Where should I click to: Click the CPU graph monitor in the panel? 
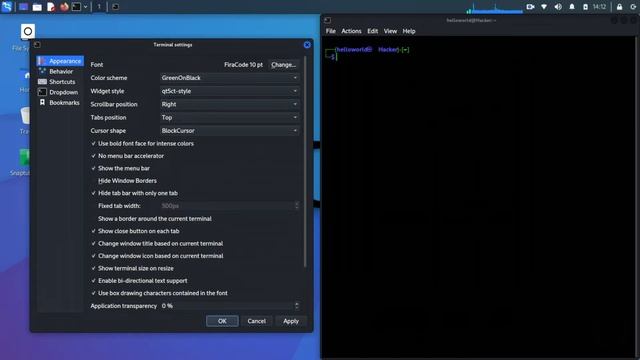[495, 8]
